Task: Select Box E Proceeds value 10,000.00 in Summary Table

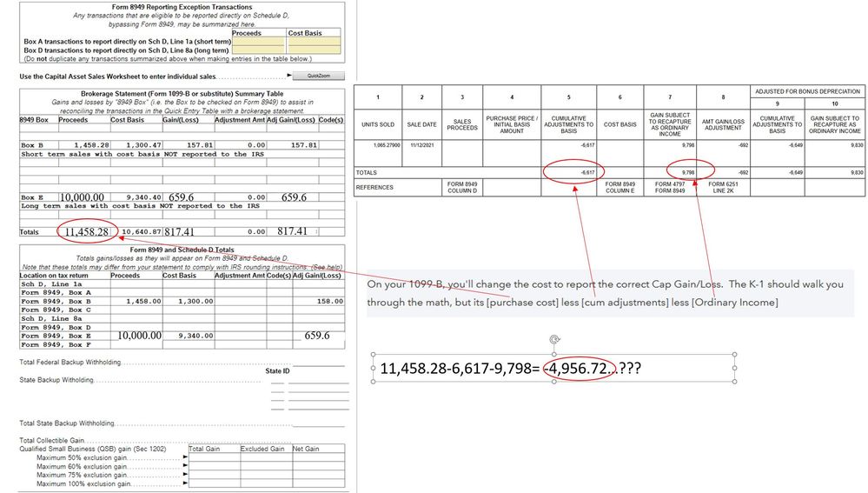Action: coord(82,197)
